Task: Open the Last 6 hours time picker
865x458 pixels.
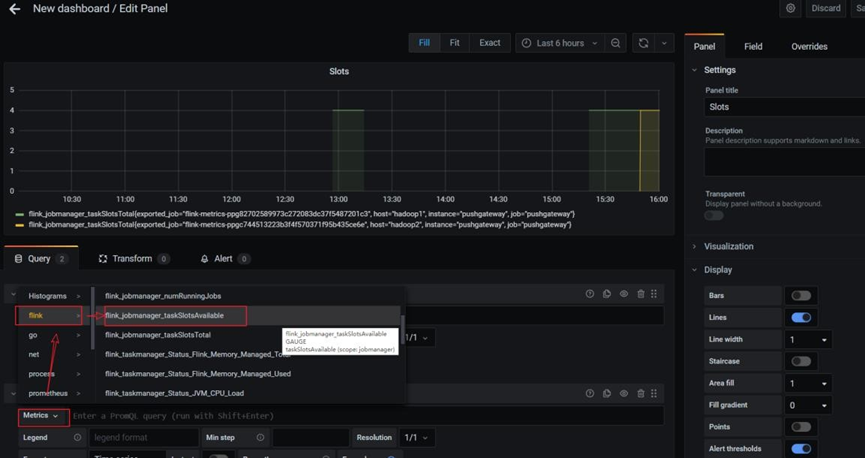Action: (559, 43)
